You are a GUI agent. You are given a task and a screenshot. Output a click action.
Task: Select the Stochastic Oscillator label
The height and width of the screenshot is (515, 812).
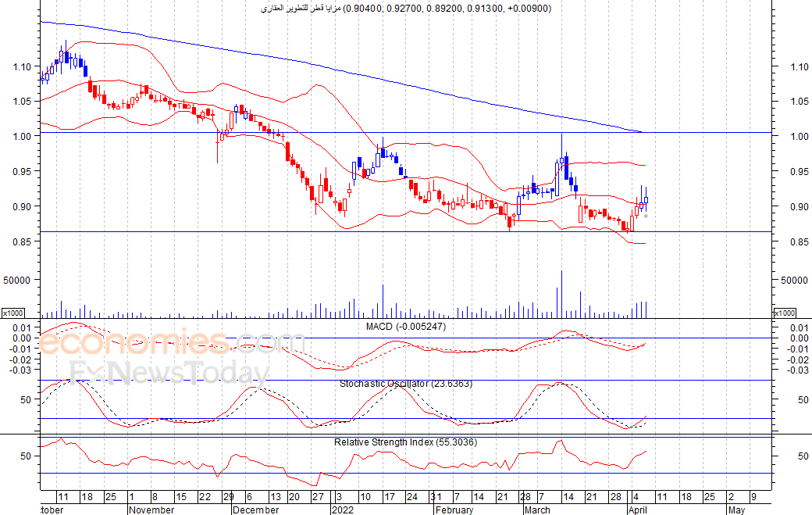pyautogui.click(x=405, y=384)
